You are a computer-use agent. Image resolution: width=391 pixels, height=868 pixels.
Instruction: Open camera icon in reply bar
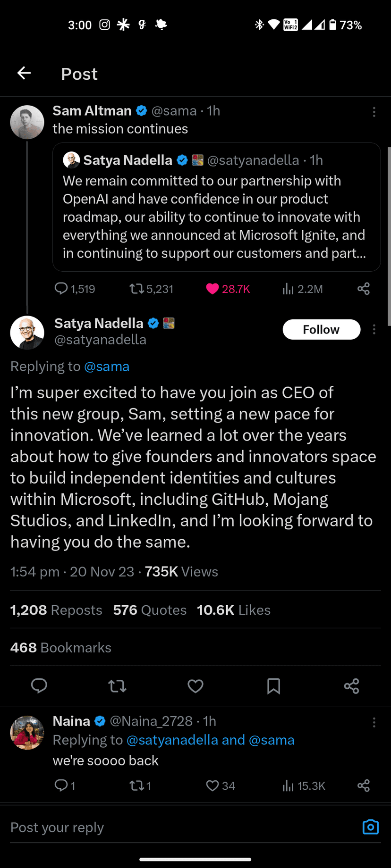(x=371, y=827)
